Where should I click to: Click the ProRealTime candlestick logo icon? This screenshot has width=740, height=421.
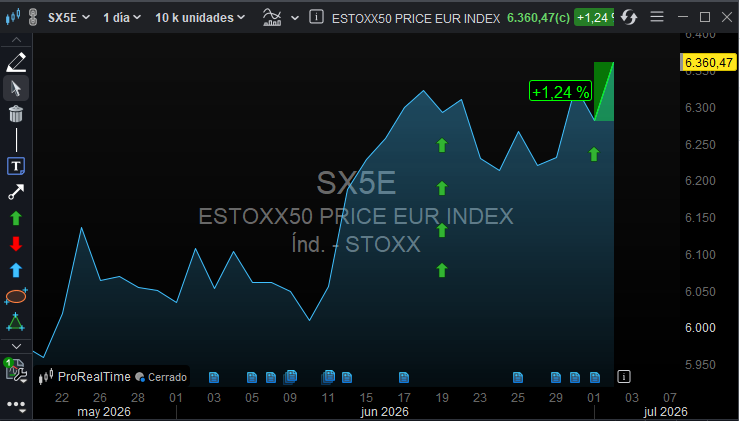pyautogui.click(x=46, y=377)
